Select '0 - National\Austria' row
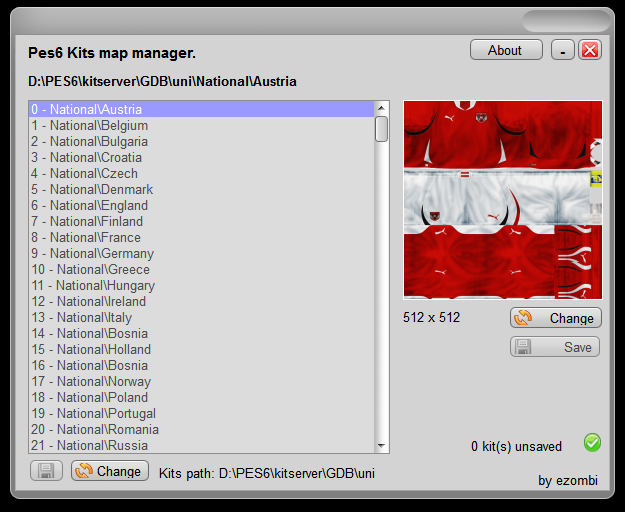This screenshot has width=625, height=512. [202, 109]
